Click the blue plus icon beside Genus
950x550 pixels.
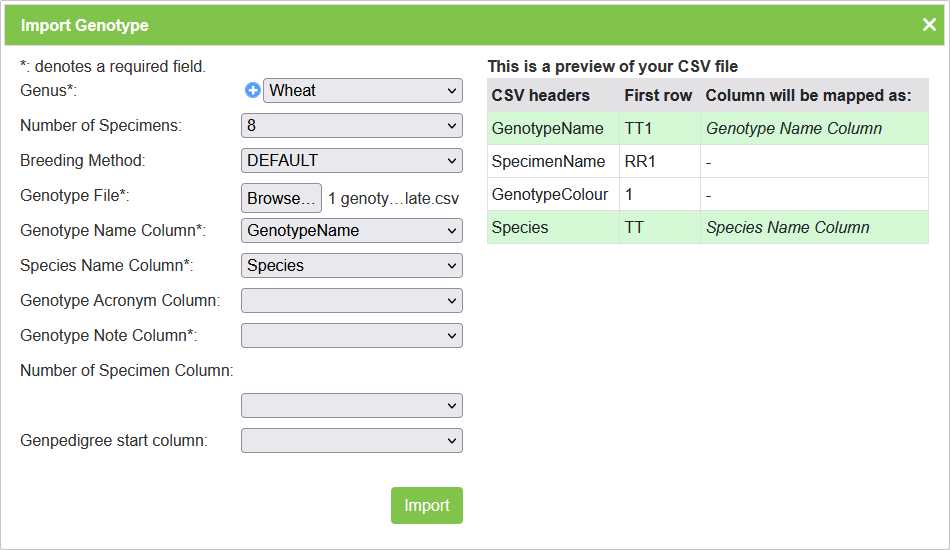point(253,91)
